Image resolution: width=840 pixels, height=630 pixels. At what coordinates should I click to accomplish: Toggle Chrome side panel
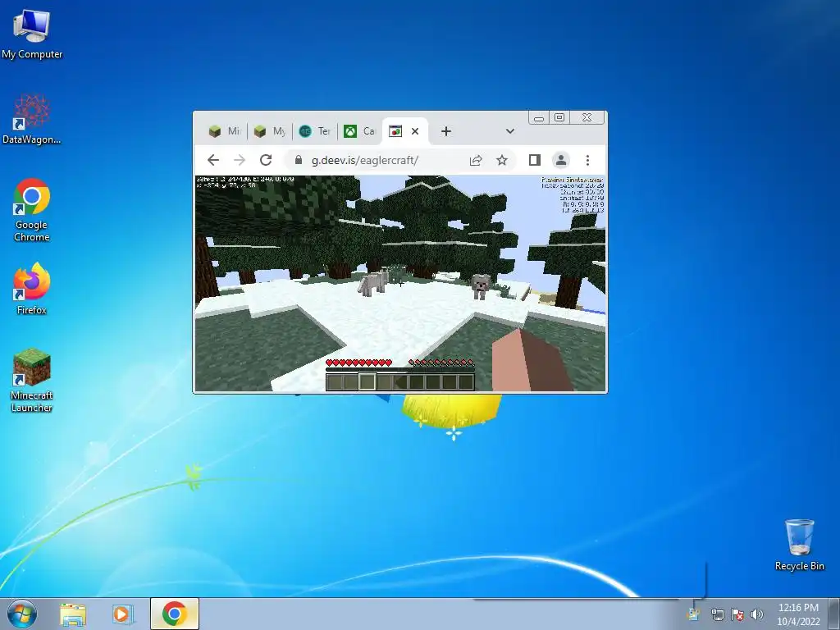pos(534,160)
